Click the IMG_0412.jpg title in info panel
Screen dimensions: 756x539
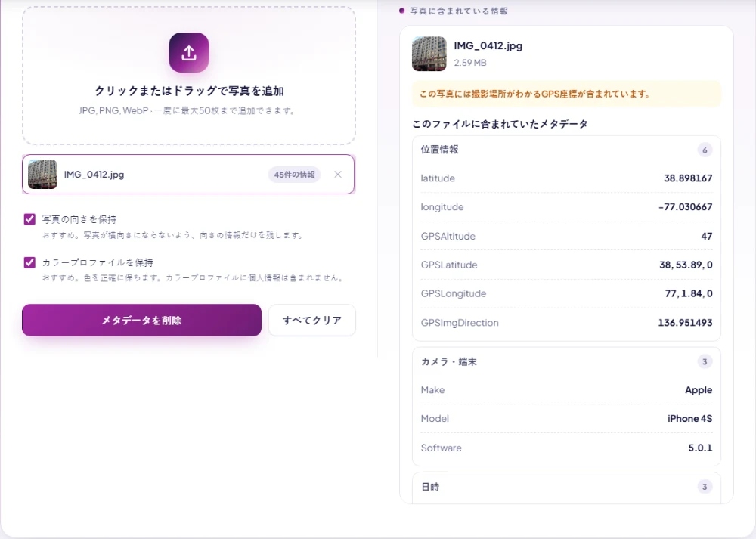488,46
